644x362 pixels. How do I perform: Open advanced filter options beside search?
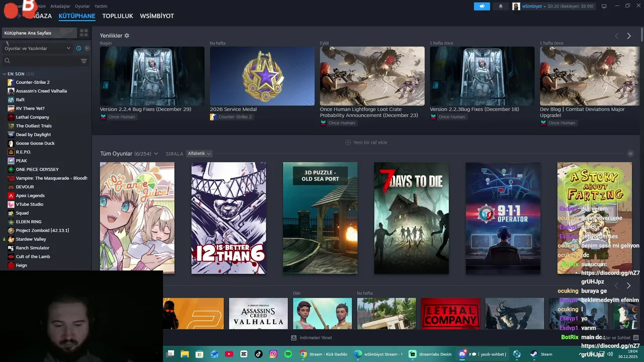coord(84,61)
